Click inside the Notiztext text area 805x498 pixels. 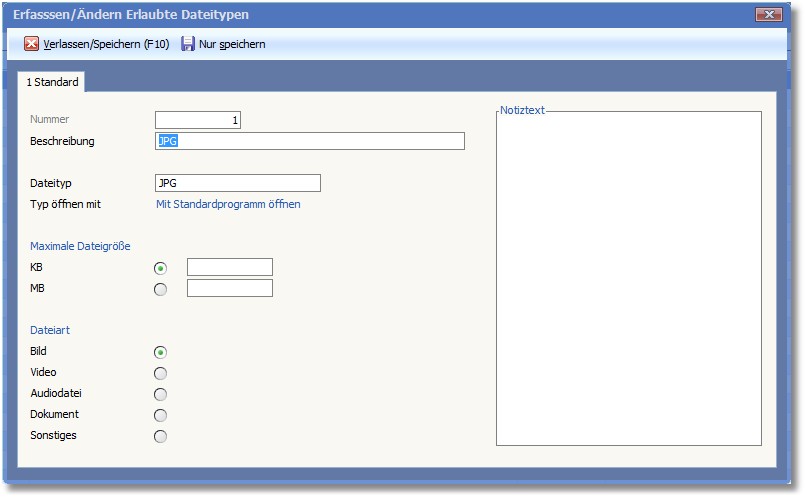pos(628,278)
